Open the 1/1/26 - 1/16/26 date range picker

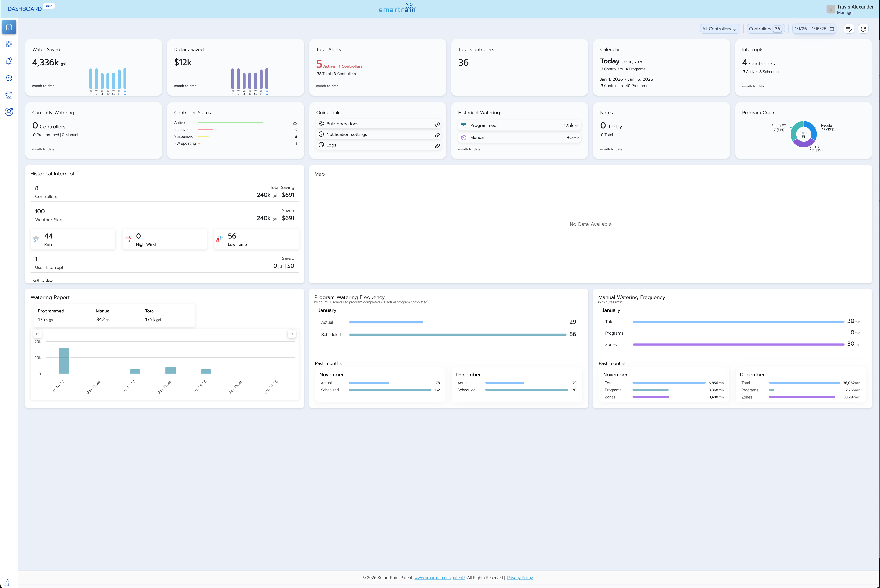[814, 29]
